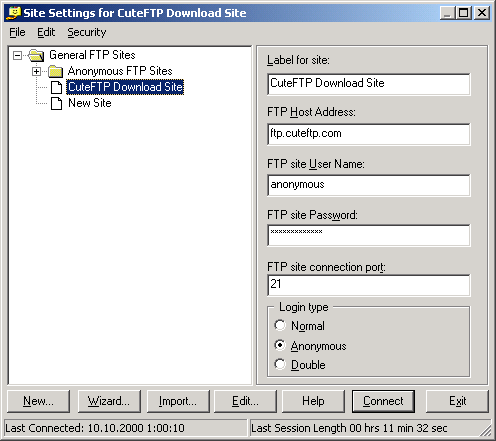Viewport: 496px width, 441px height.
Task: Open the File menu
Action: point(17,32)
